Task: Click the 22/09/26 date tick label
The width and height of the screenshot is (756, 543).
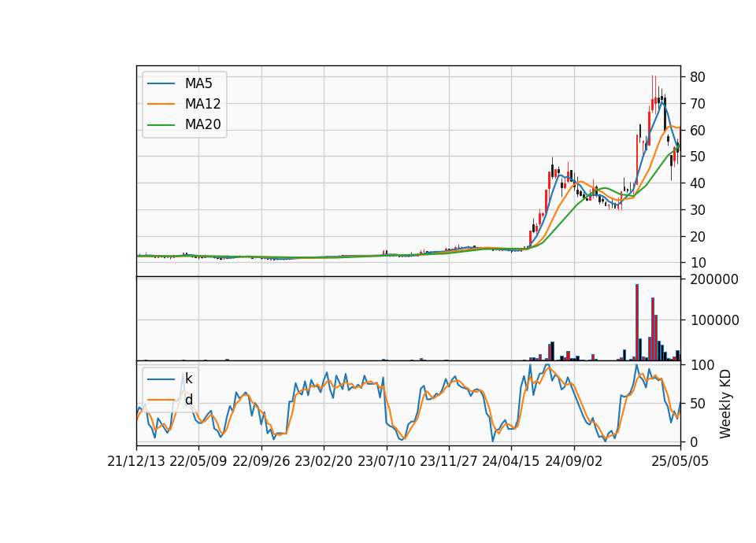Action: tap(261, 461)
